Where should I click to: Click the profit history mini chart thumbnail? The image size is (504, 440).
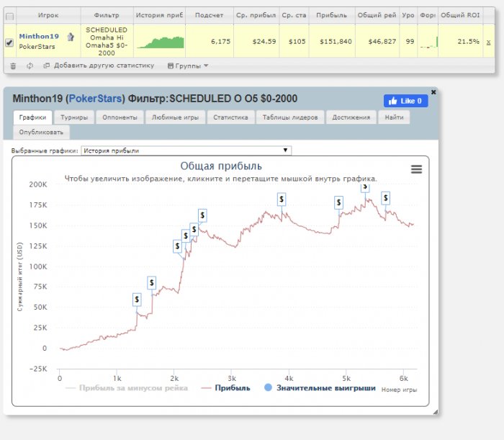(x=161, y=42)
